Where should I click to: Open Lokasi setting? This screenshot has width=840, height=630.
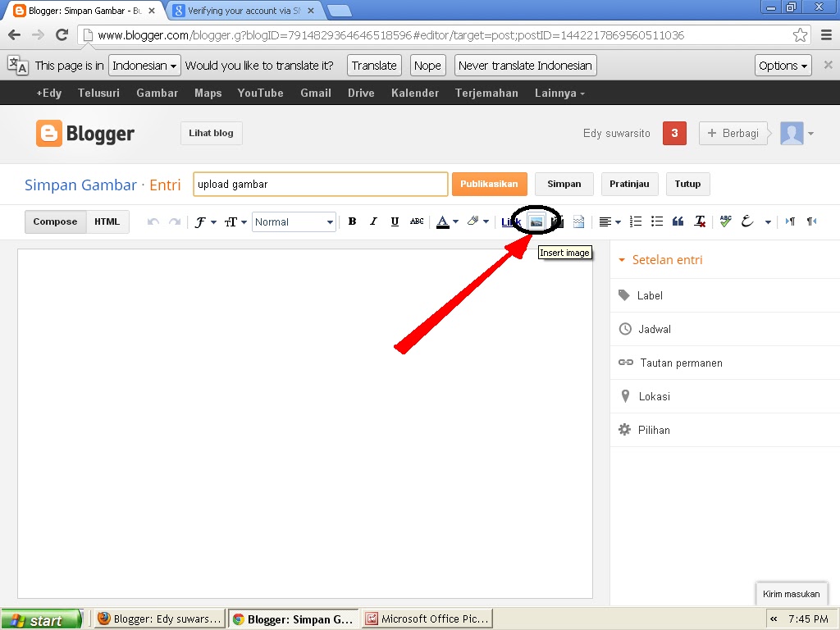(725, 396)
